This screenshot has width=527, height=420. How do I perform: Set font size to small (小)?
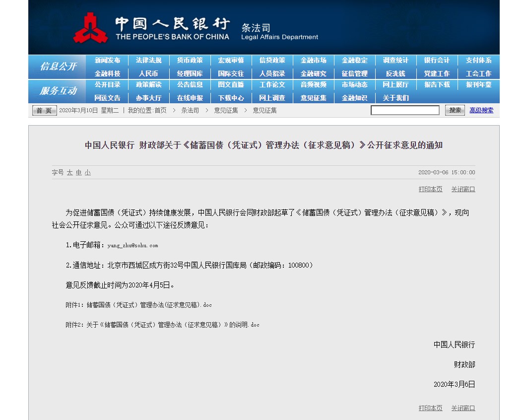[x=87, y=173]
